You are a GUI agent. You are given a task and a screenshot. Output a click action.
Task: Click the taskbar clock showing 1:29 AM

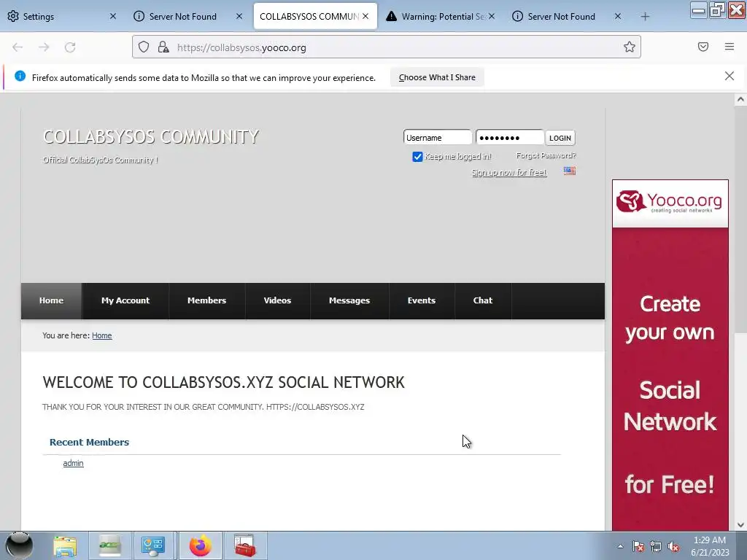(710, 546)
